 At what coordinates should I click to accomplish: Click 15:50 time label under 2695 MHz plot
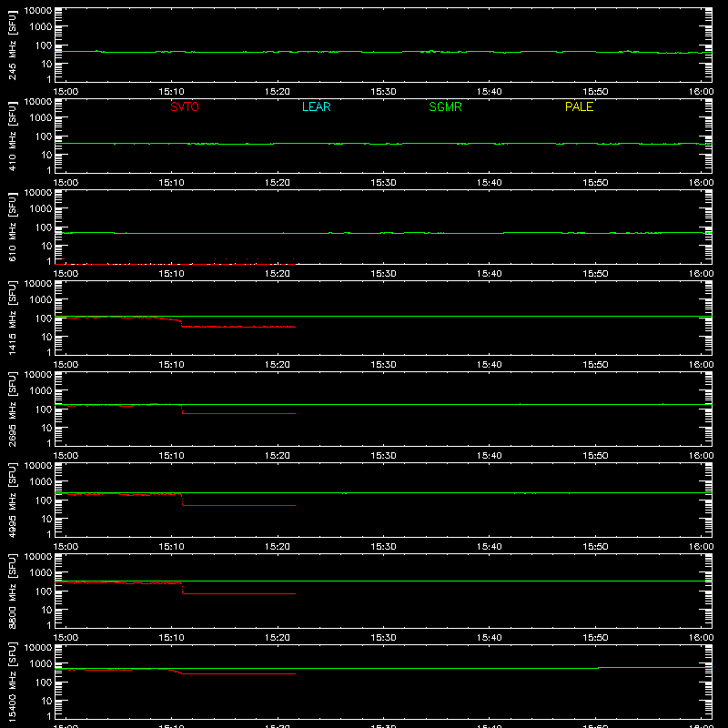coord(595,456)
